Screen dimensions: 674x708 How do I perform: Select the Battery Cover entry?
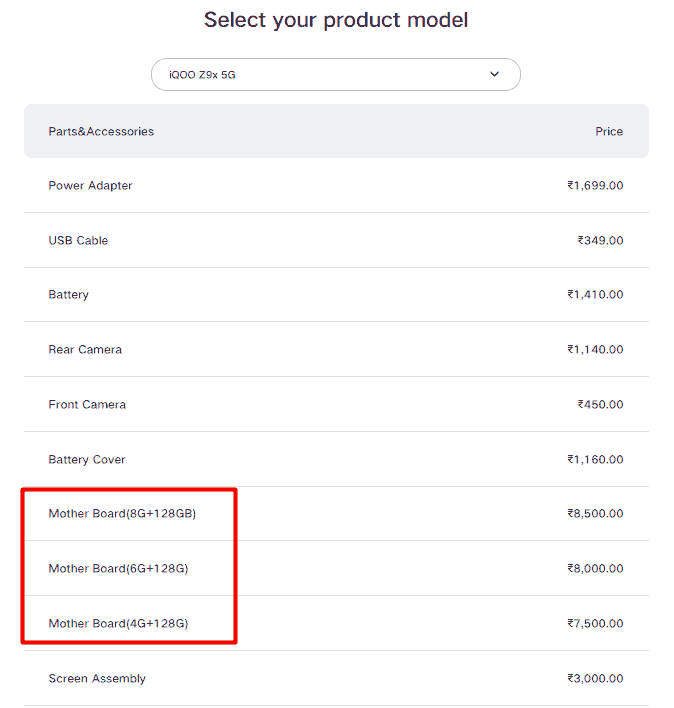[87, 460]
